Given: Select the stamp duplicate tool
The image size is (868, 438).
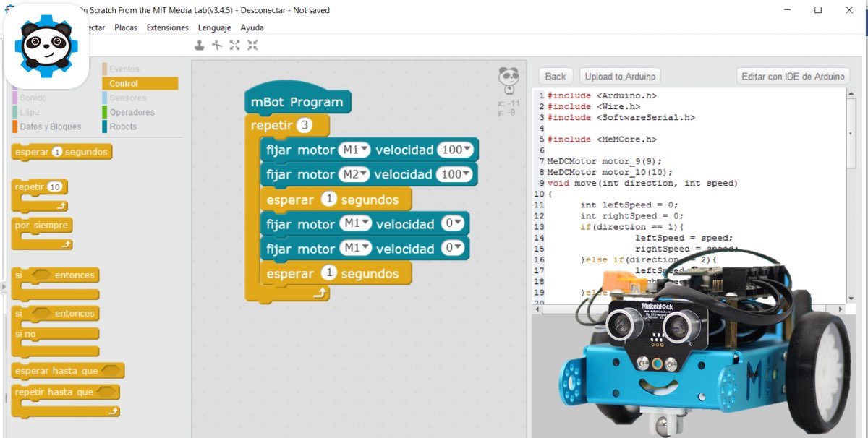Looking at the screenshot, I should point(199,45).
